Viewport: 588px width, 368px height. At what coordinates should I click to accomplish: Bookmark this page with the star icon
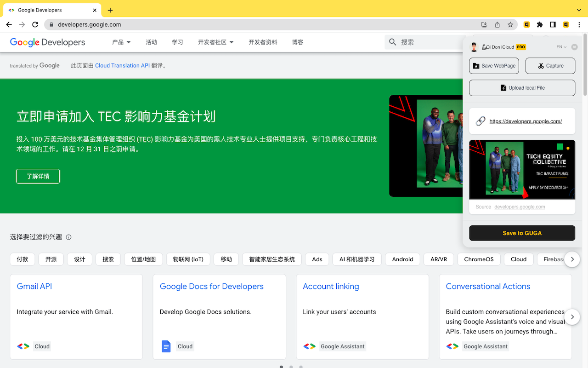click(510, 24)
